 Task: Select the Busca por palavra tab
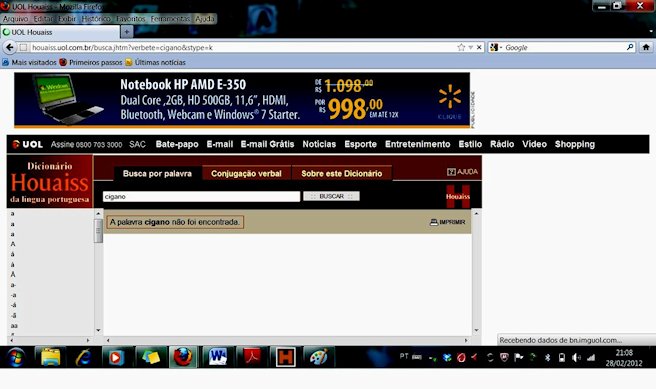coord(157,174)
